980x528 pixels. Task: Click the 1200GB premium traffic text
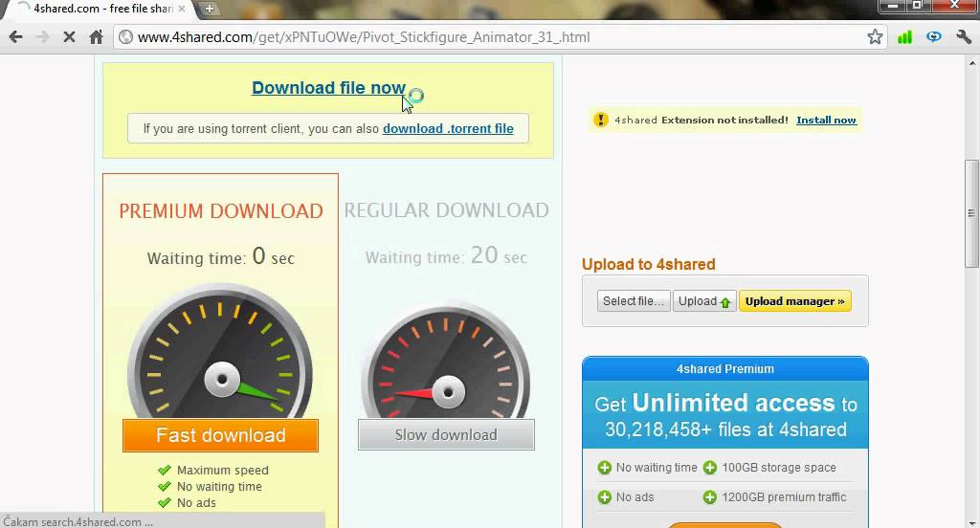tap(784, 497)
